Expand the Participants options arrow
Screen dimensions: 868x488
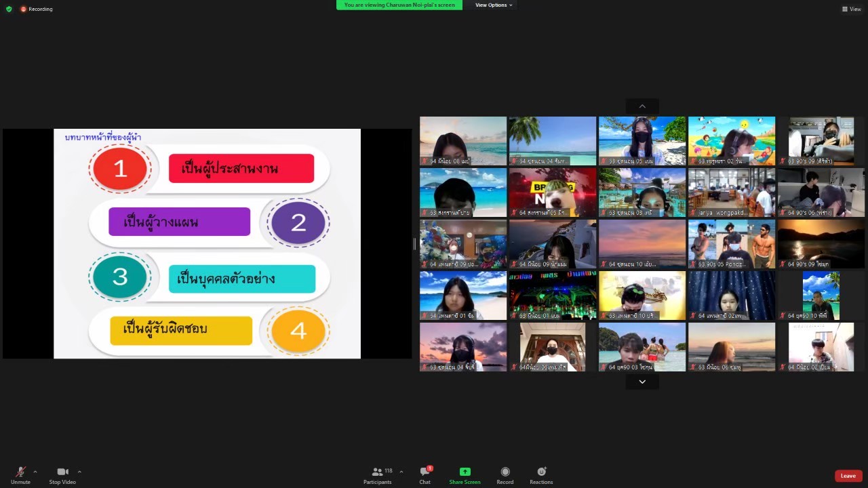coord(401,472)
